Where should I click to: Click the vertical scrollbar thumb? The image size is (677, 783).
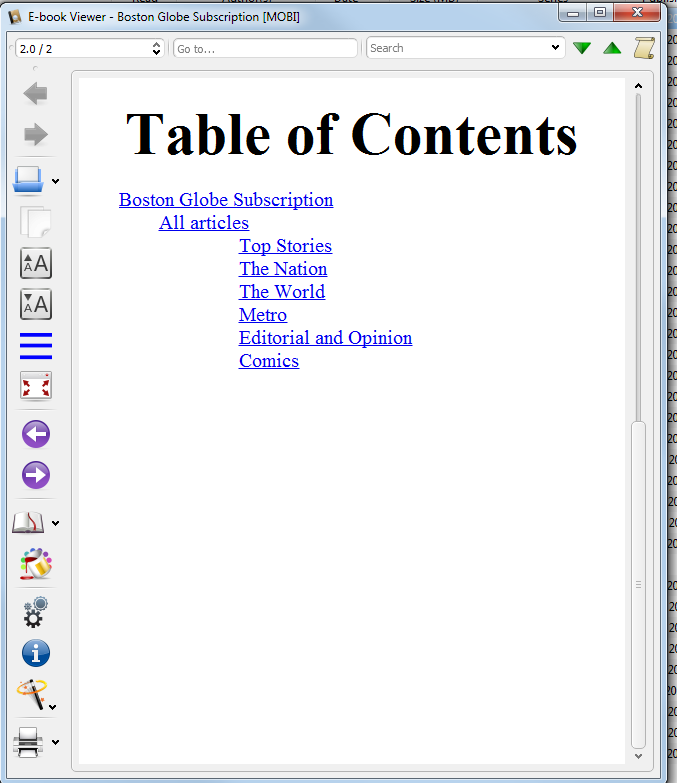click(638, 584)
